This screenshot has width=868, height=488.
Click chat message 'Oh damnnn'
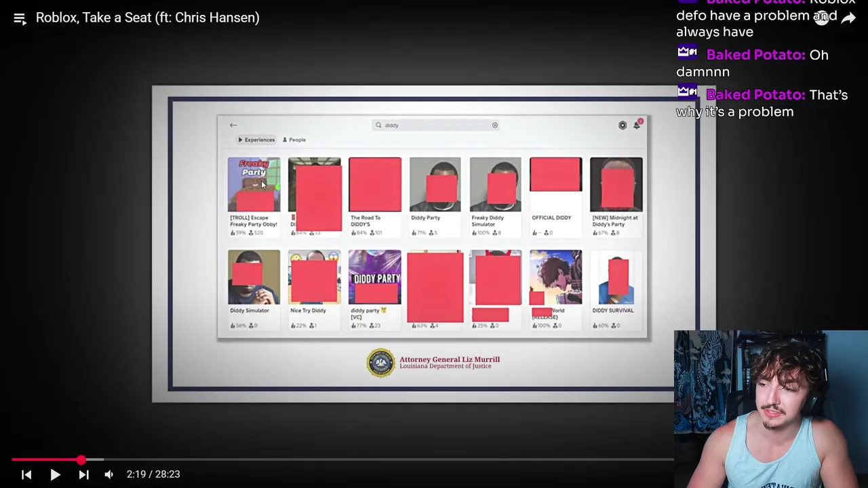(x=752, y=63)
